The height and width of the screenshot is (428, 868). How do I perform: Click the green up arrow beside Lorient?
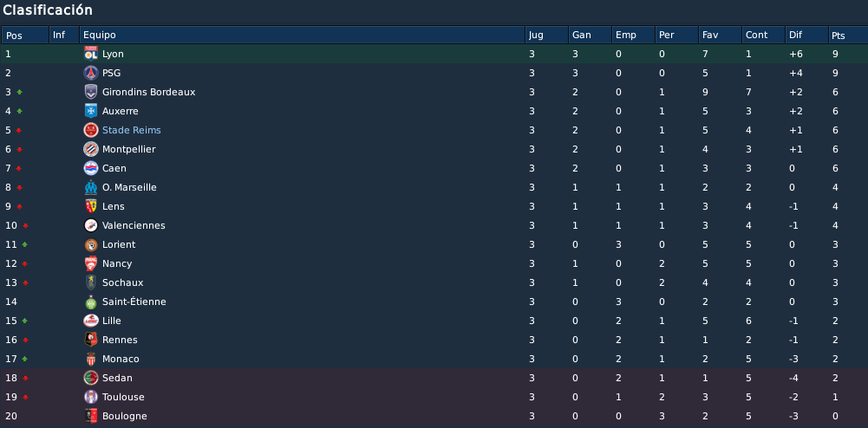click(x=25, y=244)
